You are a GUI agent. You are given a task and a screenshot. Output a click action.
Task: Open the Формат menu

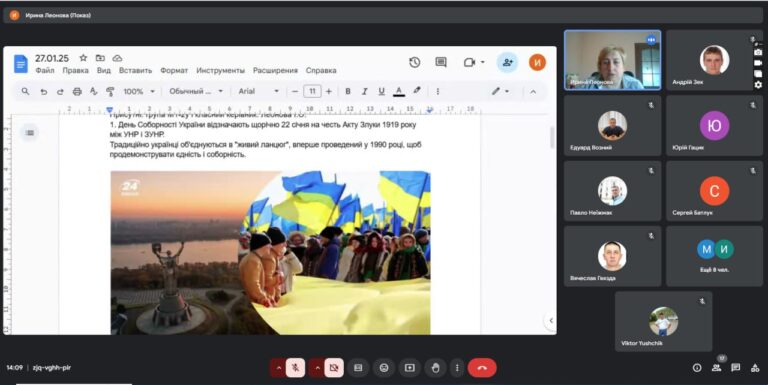(x=174, y=71)
